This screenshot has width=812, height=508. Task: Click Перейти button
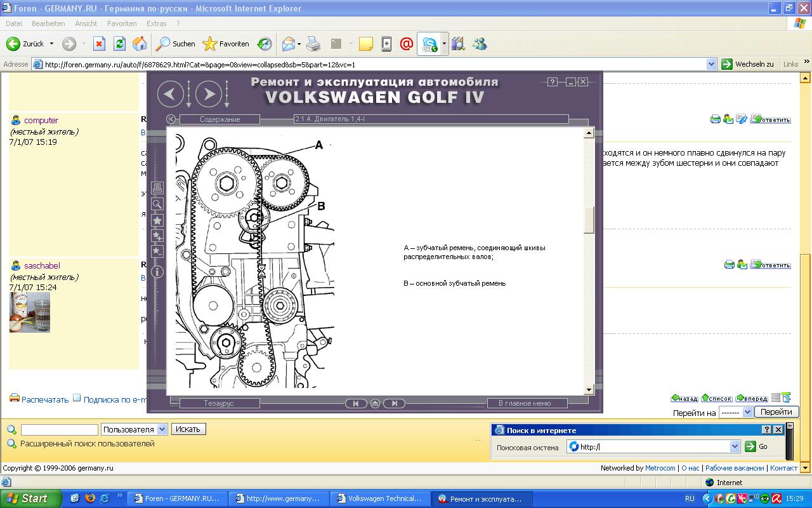click(776, 412)
